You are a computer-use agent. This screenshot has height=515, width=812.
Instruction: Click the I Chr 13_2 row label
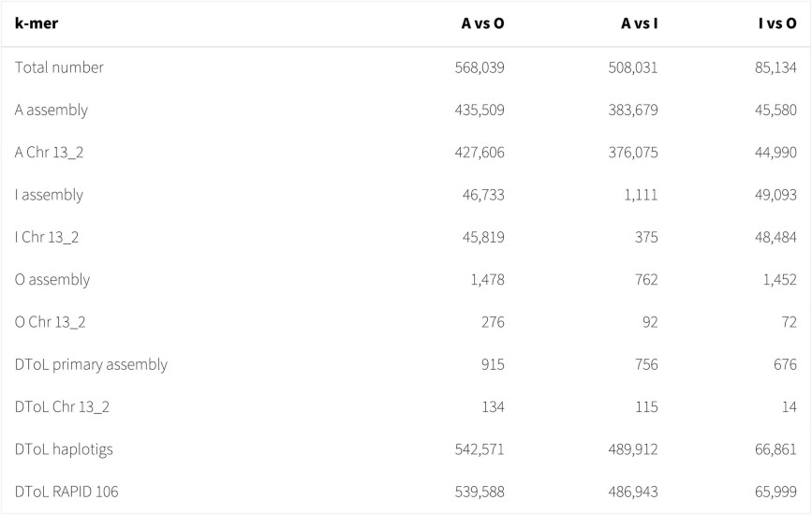pyautogui.click(x=47, y=238)
